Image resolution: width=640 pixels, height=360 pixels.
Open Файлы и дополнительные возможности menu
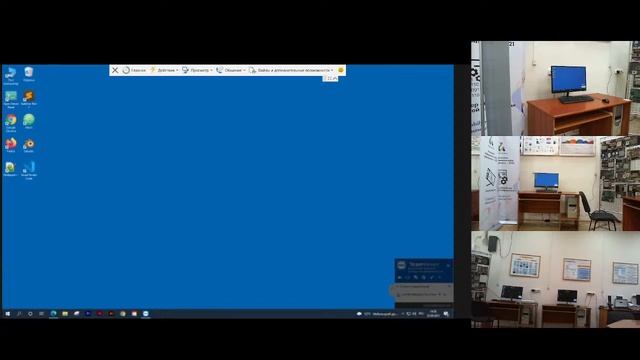291,70
